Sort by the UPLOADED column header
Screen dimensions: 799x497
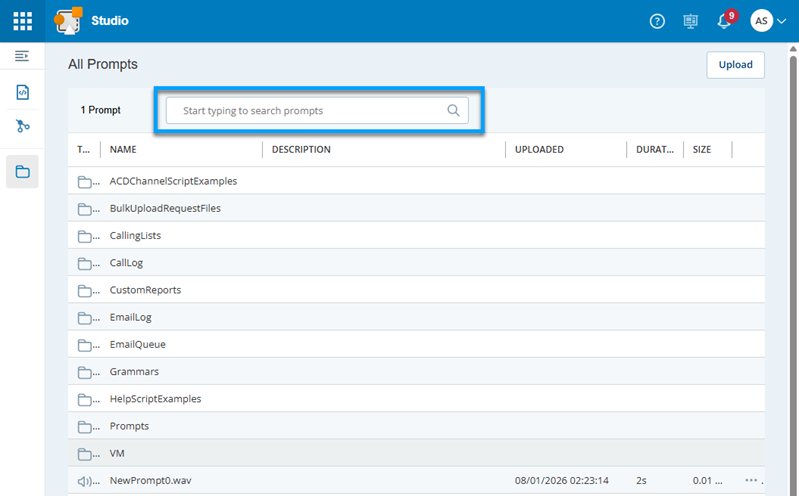[539, 150]
